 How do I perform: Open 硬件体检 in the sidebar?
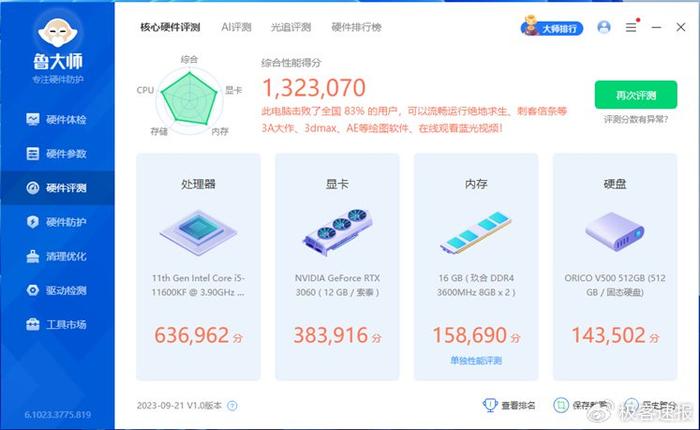click(x=57, y=120)
